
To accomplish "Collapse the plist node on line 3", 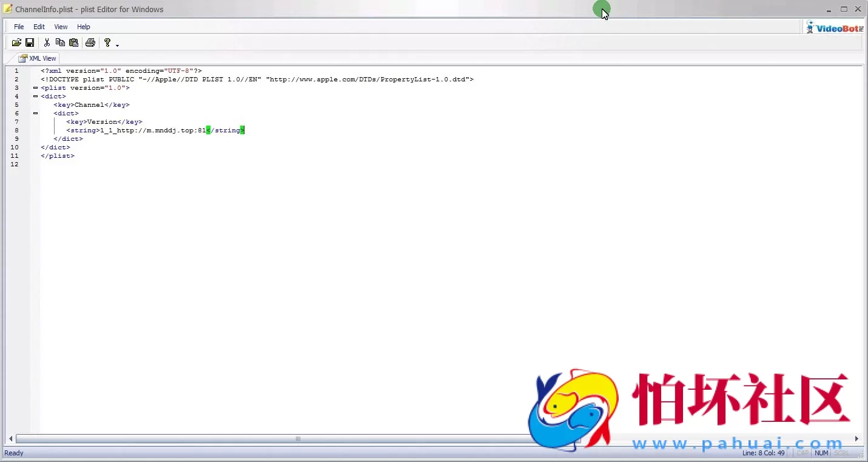I will [35, 88].
